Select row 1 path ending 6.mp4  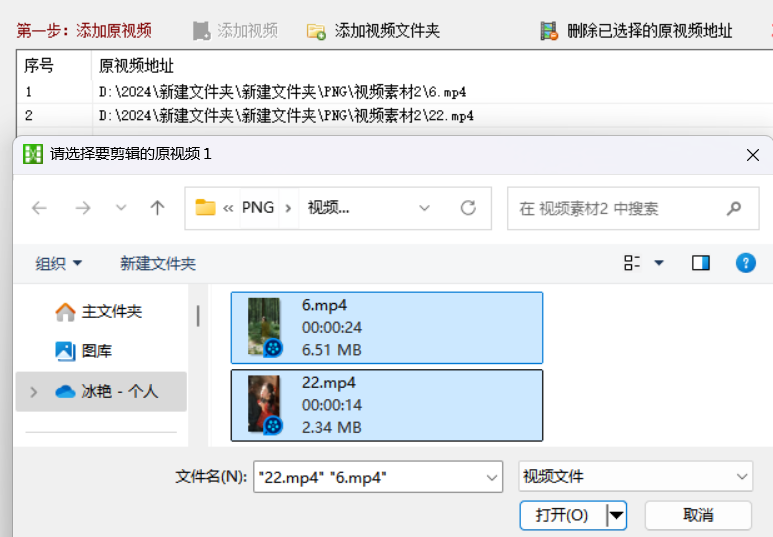(282, 92)
